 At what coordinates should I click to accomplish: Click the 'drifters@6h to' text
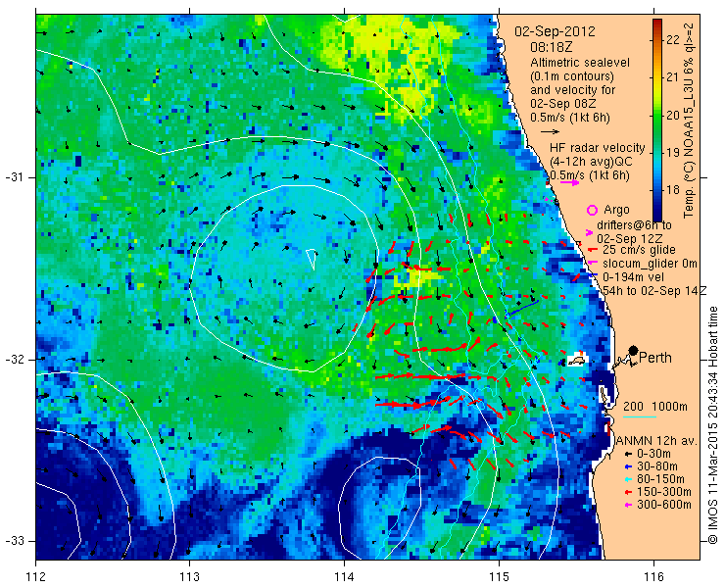pyautogui.click(x=634, y=225)
